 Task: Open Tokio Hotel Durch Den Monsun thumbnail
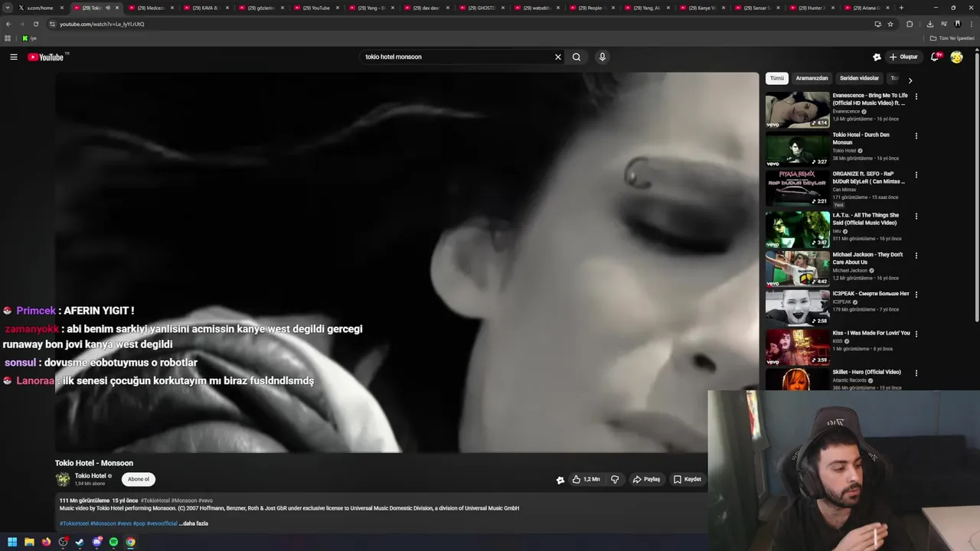[798, 149]
